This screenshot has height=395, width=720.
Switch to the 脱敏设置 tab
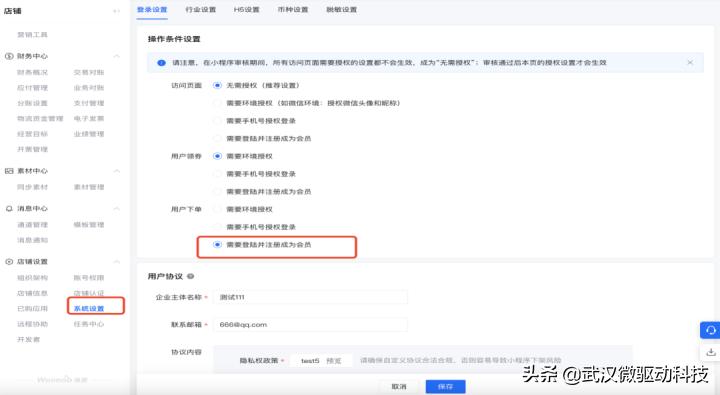point(342,10)
